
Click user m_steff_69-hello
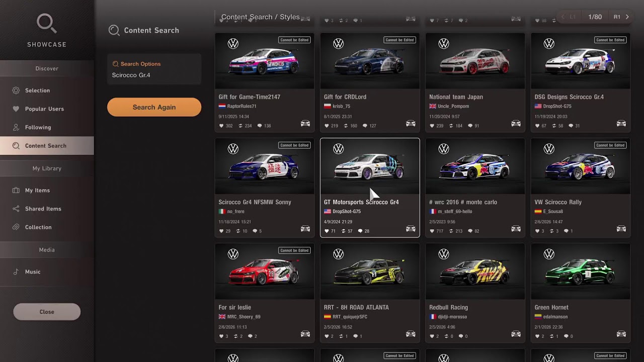(x=455, y=212)
